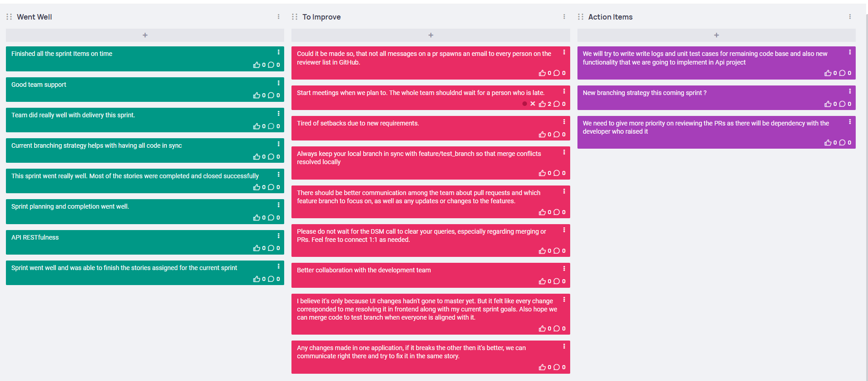868x381 pixels.
Task: Open menu for 'New branching strategy' card
Action: [x=850, y=91]
